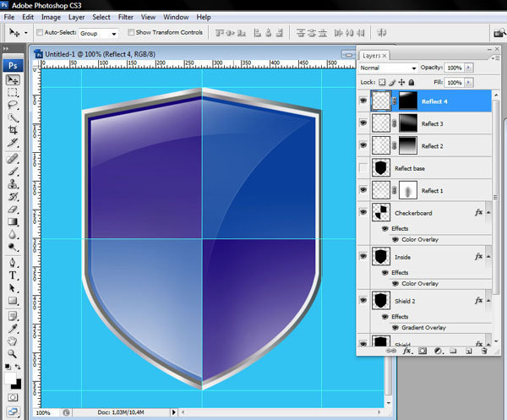This screenshot has width=507, height=420.
Task: Select the Gradient tool
Action: (13, 221)
